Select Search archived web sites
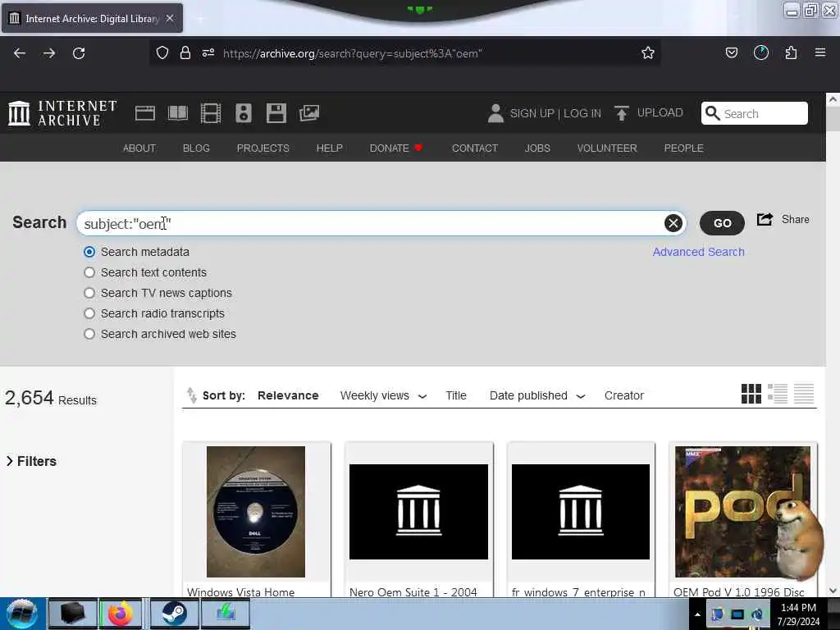Screen dimensions: 840x630 [89, 334]
